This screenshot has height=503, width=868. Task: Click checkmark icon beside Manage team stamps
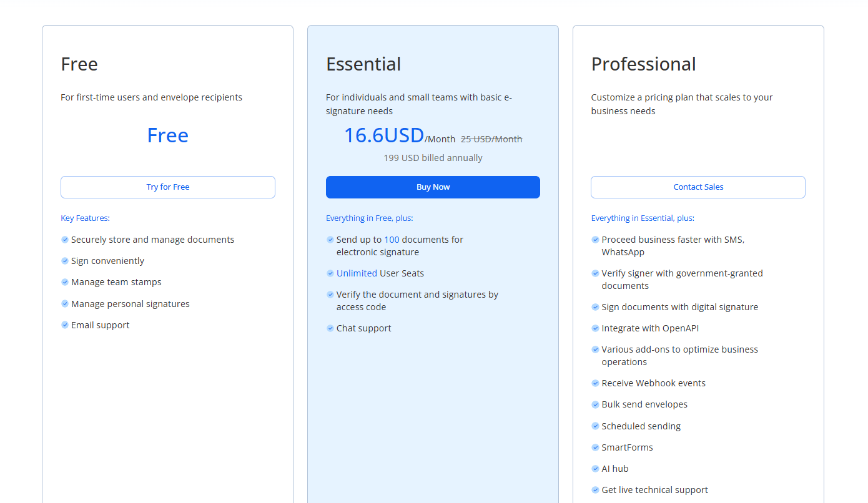point(65,282)
